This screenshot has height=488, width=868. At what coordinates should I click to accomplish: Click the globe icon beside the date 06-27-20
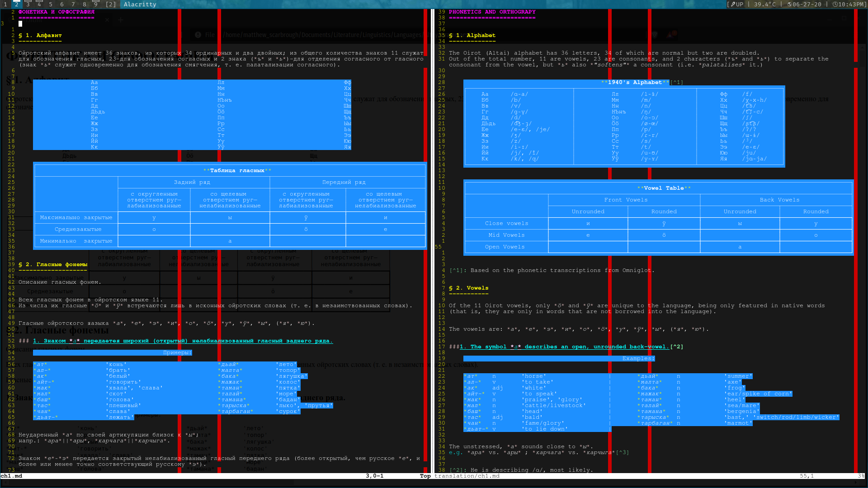(x=789, y=5)
